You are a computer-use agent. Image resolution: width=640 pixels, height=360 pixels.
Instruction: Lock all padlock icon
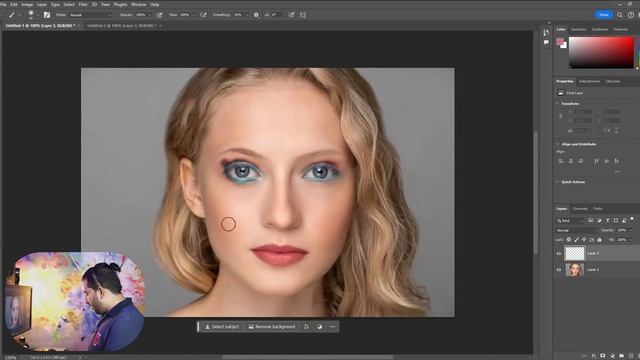coord(599,240)
